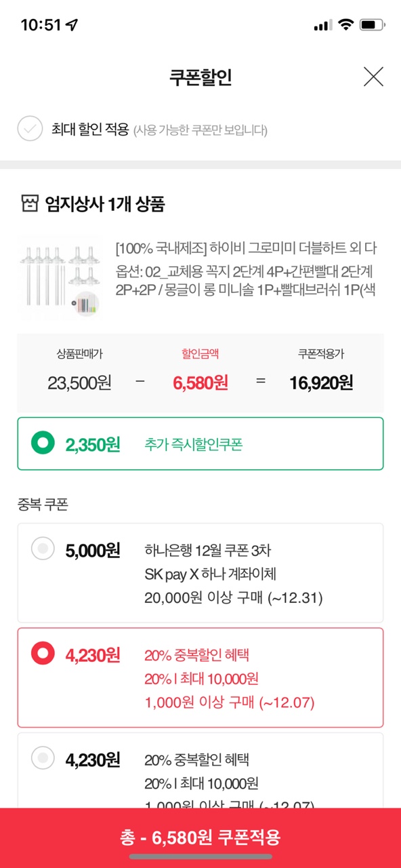Tap the red 6,580원 할인금액 value
The height and width of the screenshot is (868, 401).
pyautogui.click(x=200, y=382)
